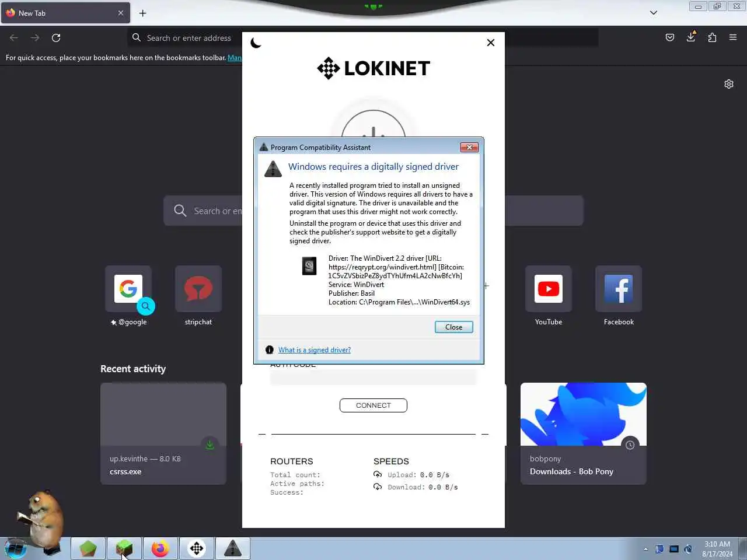Open a new Firefox tab
Viewport: 747px width, 560px height.
143,13
